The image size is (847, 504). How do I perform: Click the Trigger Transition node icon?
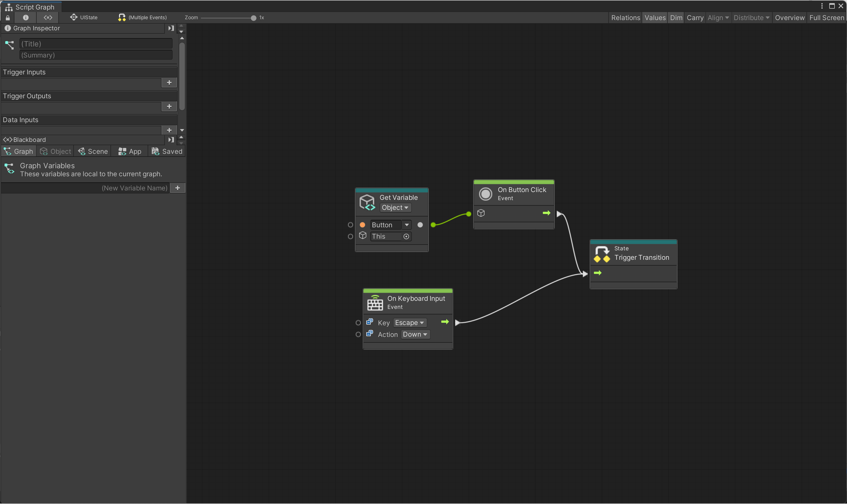[x=602, y=254]
